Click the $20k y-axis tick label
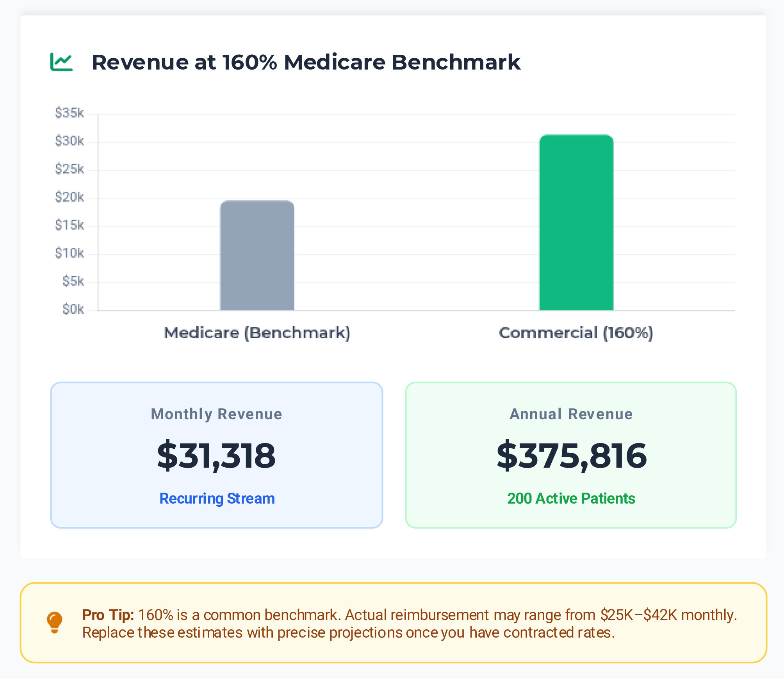Image resolution: width=784 pixels, height=679 pixels. [x=69, y=197]
